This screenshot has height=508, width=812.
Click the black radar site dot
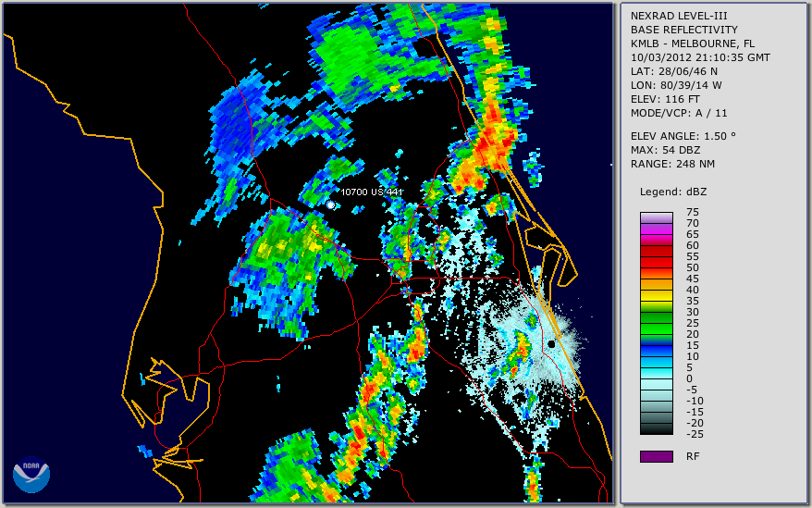pyautogui.click(x=551, y=344)
